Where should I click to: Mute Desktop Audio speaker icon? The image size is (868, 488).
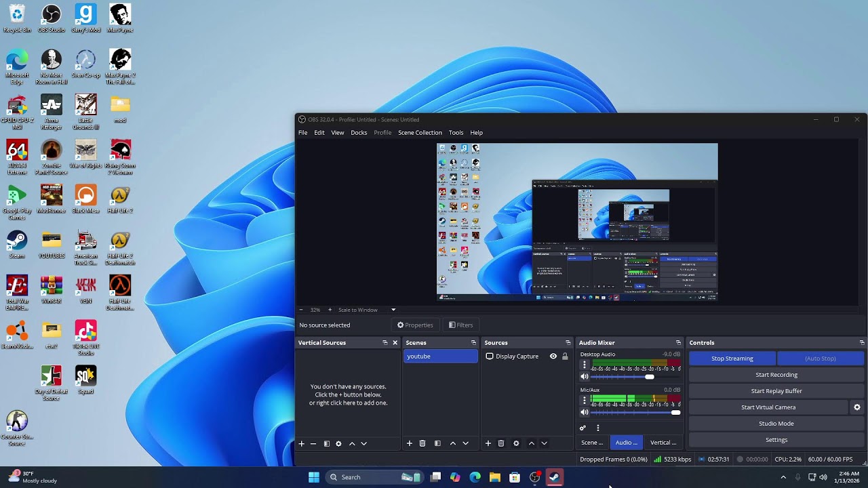[585, 377]
